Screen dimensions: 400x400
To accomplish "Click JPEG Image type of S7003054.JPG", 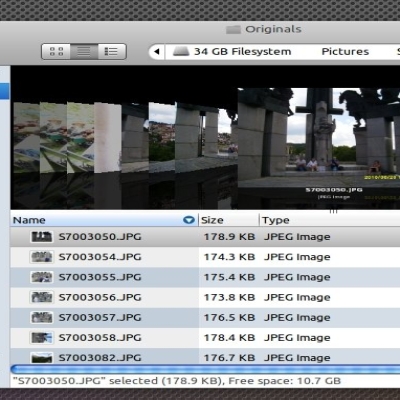I will [297, 257].
